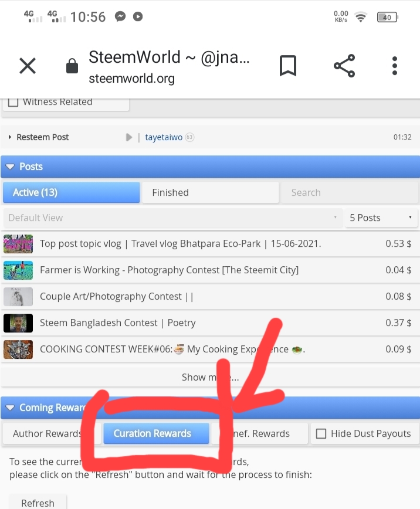Select the Author Rewards tab
Image resolution: width=420 pixels, height=509 pixels.
[x=52, y=433]
